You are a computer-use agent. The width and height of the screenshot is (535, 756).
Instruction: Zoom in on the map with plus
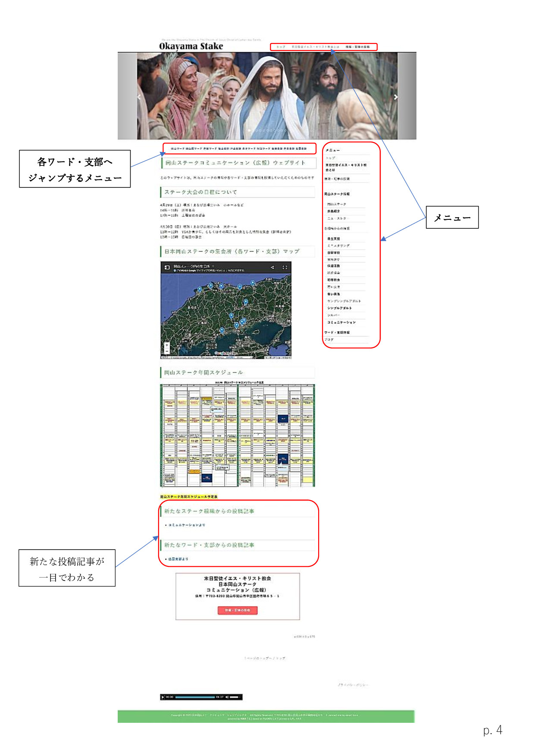pos(167,345)
